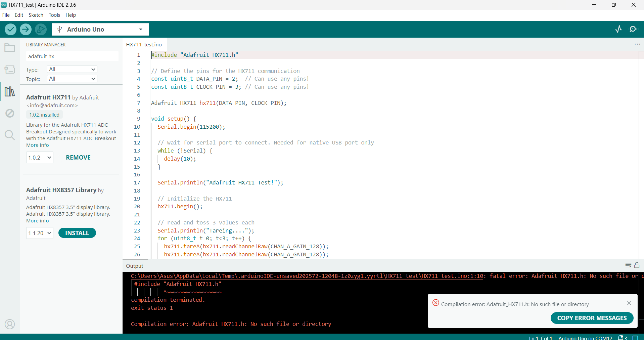Clear the Output panel with the clear icon
This screenshot has width=644, height=340.
629,265
